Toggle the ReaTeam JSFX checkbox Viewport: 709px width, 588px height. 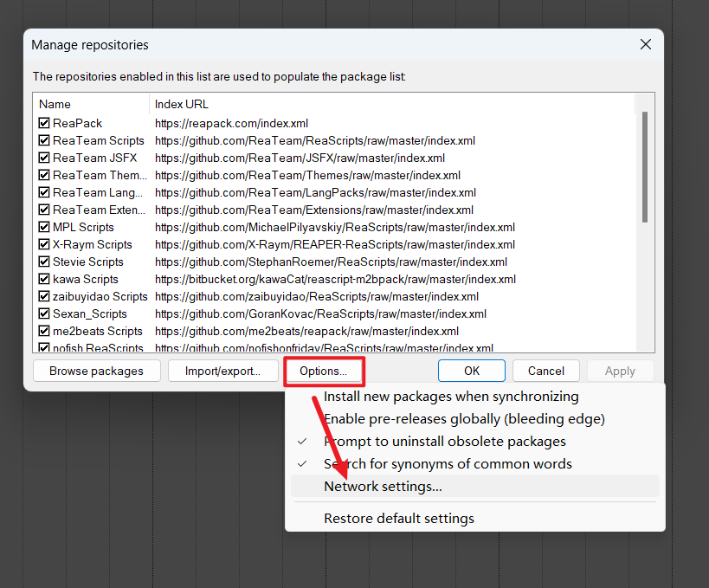44,158
